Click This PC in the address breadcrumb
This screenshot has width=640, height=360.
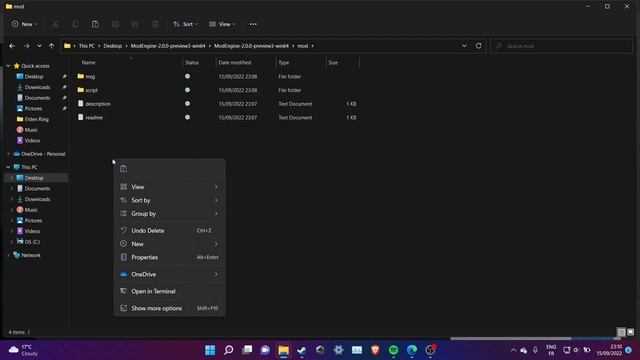87,46
